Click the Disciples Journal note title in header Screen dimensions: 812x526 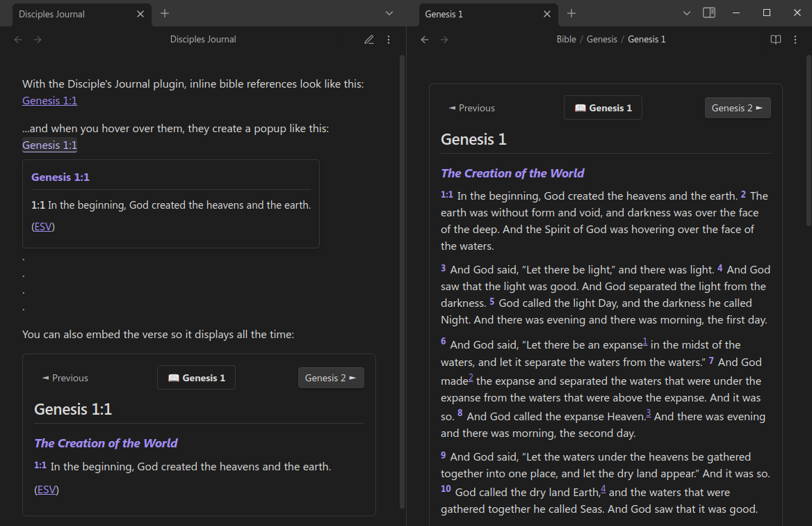click(203, 40)
